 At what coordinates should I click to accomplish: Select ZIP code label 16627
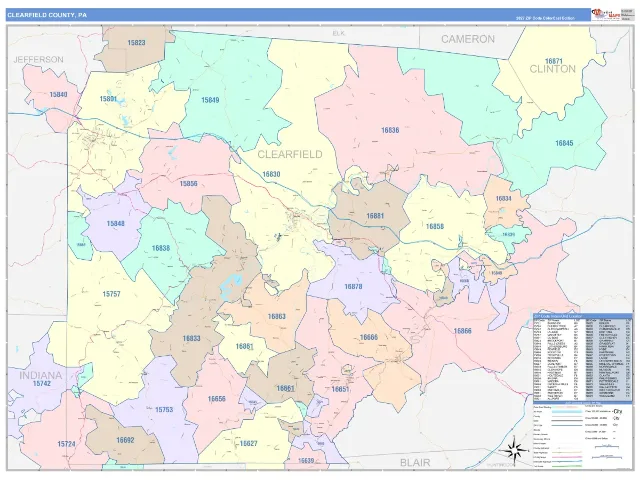tap(249, 444)
